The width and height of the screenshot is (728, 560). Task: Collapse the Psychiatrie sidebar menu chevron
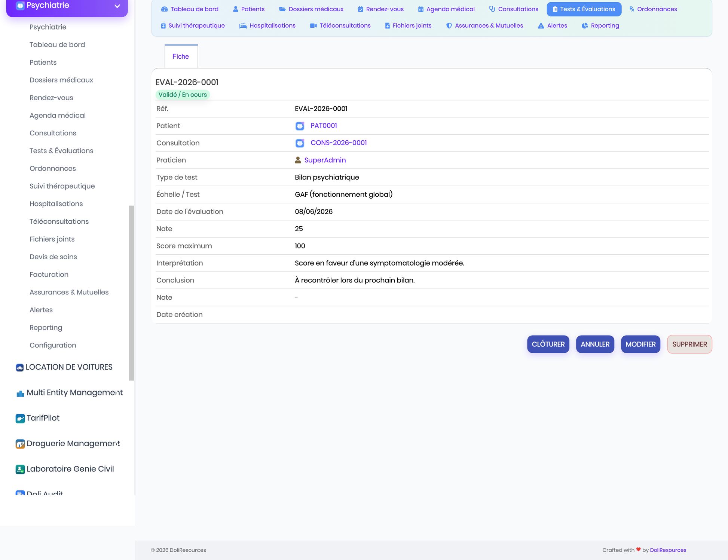coord(117,6)
